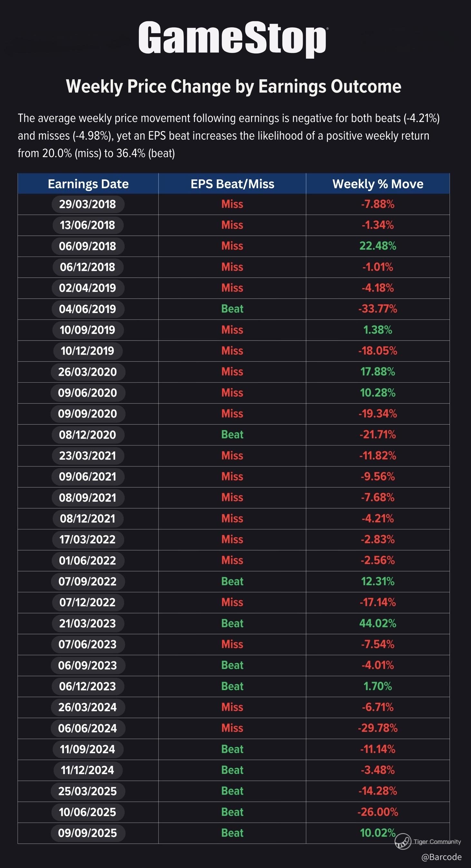Click the Beat label for 08/12/2020
This screenshot has height=868, width=471.
[232, 434]
